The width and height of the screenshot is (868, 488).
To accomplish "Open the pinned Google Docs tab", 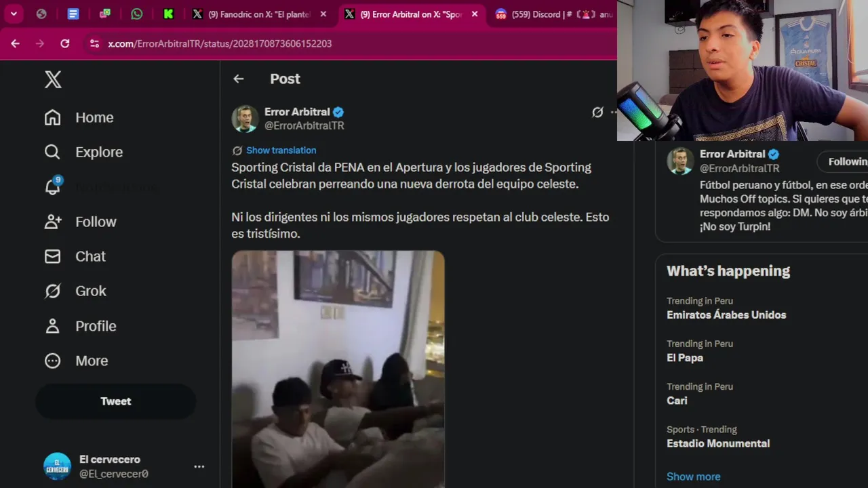I will (73, 14).
